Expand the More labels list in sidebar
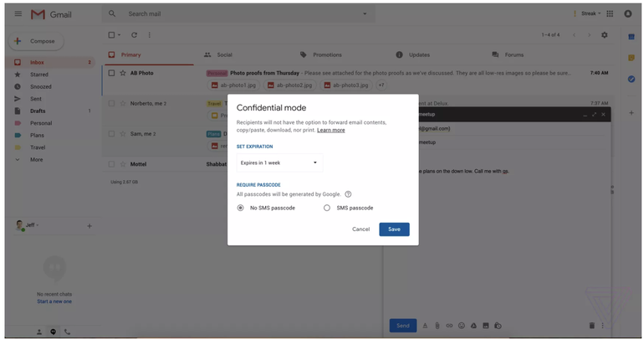This screenshot has height=340, width=644. coord(36,159)
